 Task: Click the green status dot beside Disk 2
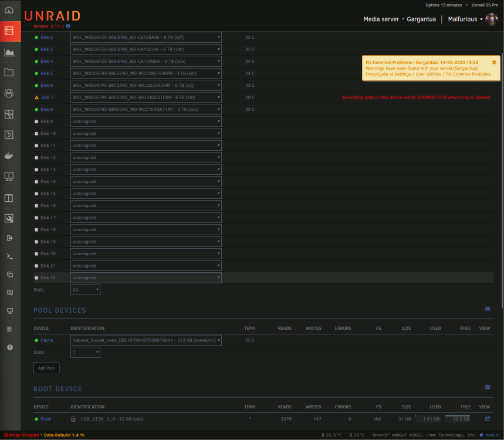point(36,38)
